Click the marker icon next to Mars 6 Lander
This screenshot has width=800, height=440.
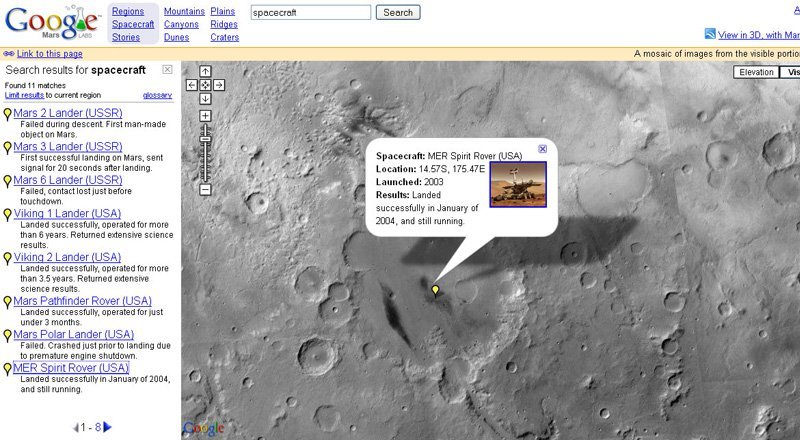pos(7,181)
